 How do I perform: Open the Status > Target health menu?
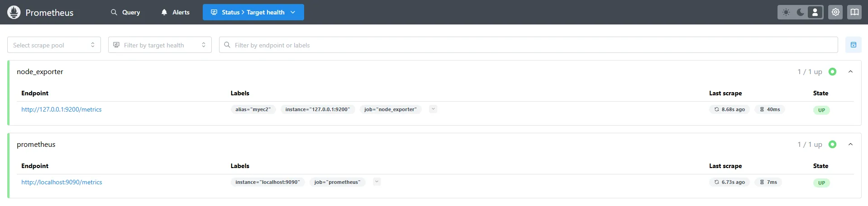click(x=253, y=12)
